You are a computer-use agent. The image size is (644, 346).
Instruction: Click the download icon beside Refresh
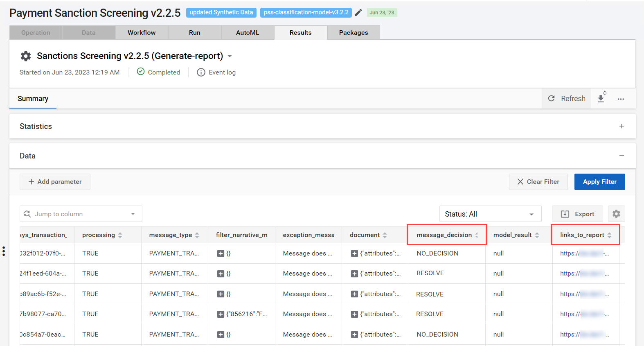point(601,98)
